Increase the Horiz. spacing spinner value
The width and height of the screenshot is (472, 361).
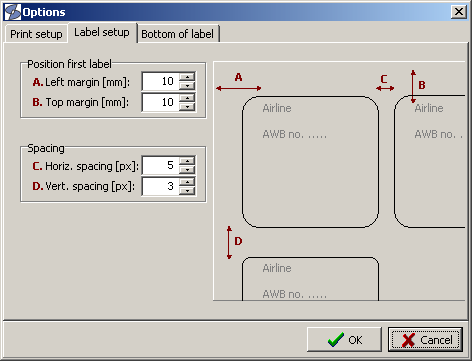tap(187, 161)
